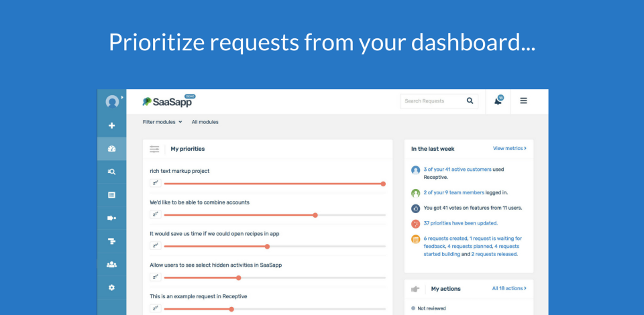Open the settings gear sidebar icon
Screen dimensions: 644x315
(x=112, y=288)
